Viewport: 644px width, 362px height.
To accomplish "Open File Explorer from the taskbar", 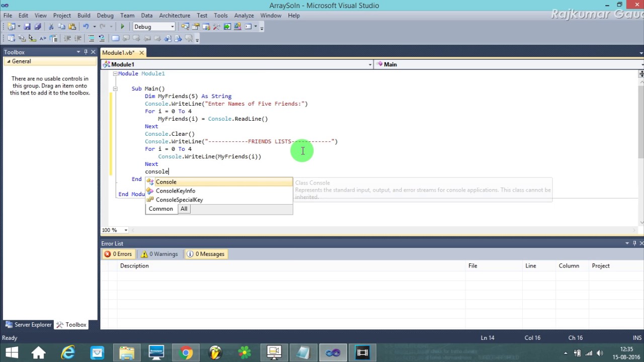I will click(x=127, y=352).
